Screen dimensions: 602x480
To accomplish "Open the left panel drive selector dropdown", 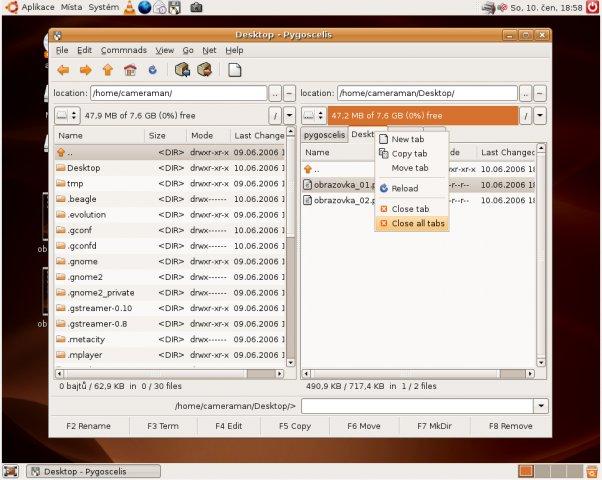I will [67, 115].
